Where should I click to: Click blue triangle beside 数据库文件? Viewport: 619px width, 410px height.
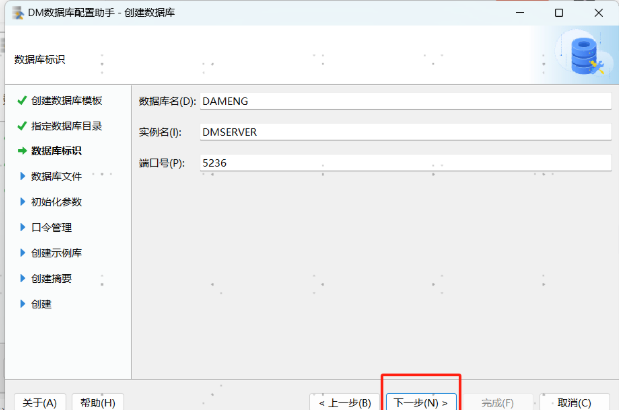tap(23, 176)
